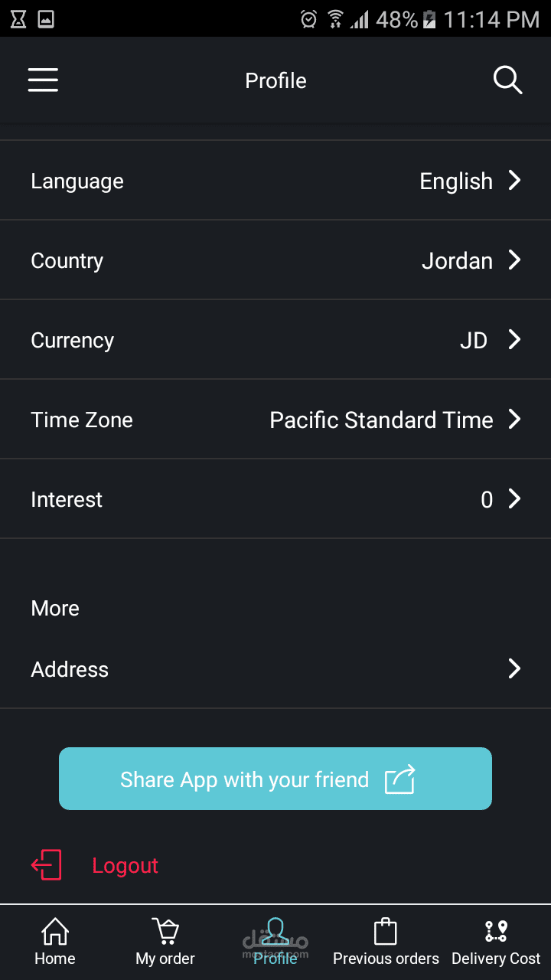Open Delivery Cost route icon
The height and width of the screenshot is (980, 551).
coord(496,932)
